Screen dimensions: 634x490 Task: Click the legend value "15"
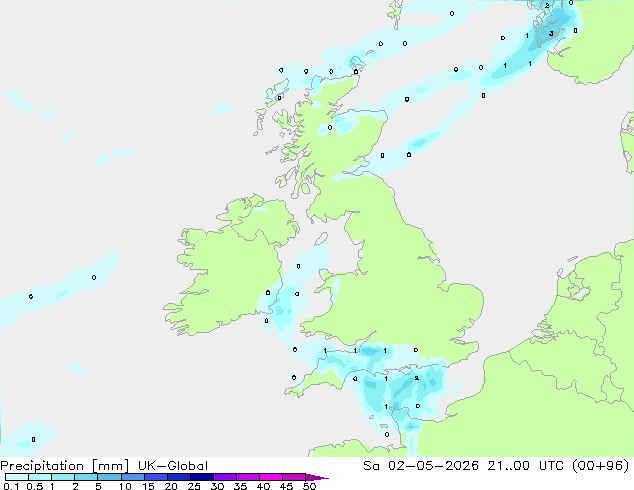click(148, 486)
